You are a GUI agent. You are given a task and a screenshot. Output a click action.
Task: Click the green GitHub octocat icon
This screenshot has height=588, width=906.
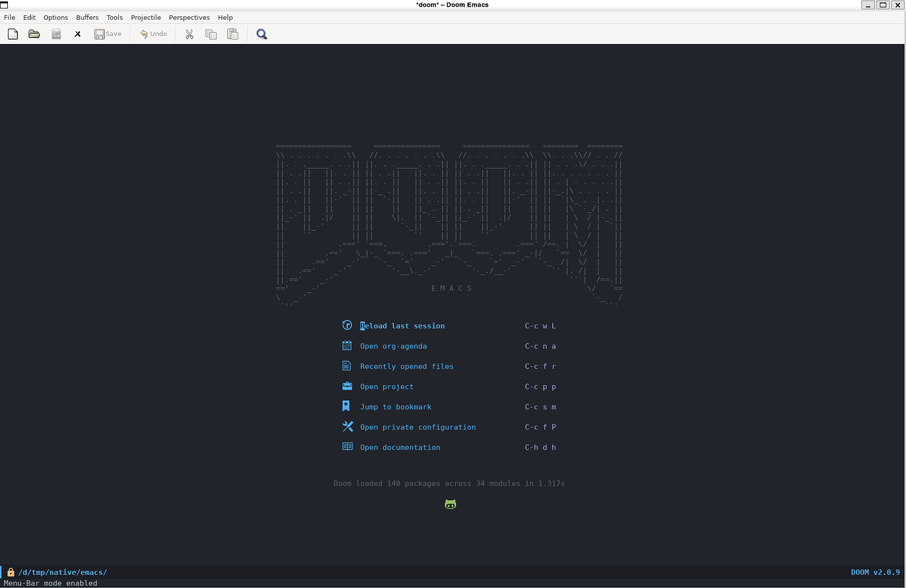point(450,504)
